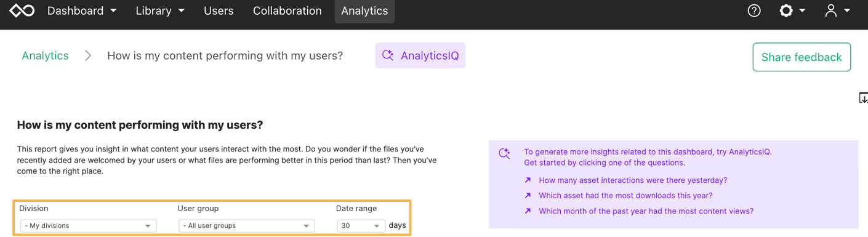Viewport: 868px width, 237px height.
Task: Open the All user groups dropdown
Action: [x=246, y=226]
